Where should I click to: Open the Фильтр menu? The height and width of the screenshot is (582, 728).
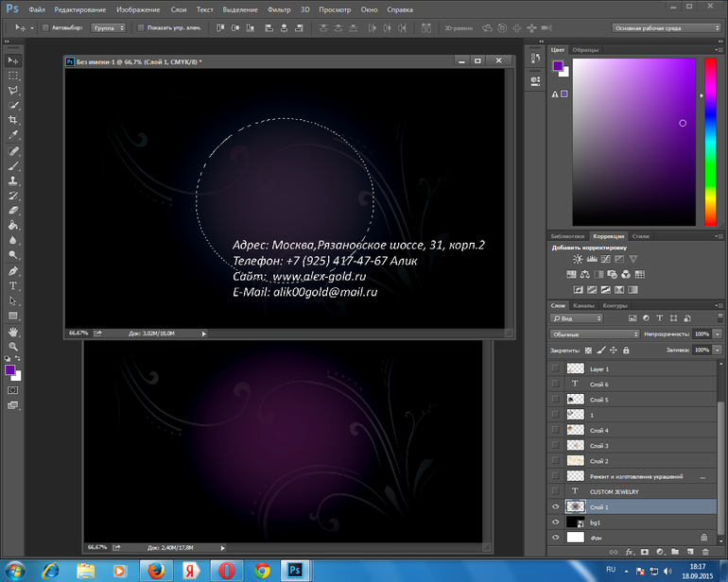click(279, 9)
